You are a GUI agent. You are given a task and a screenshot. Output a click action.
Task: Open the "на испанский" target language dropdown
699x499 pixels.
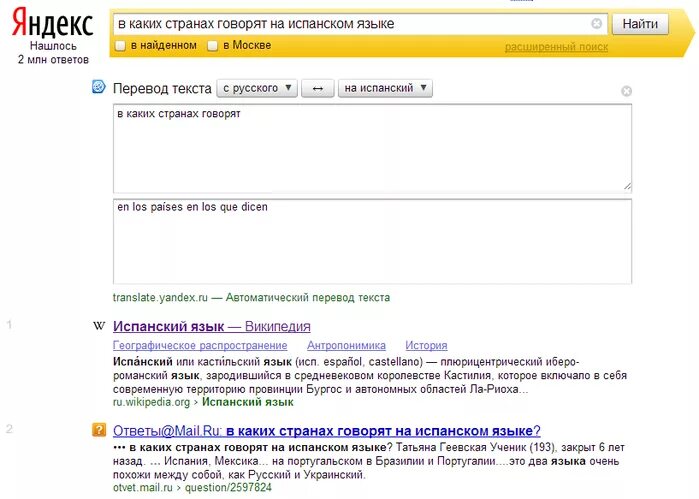(x=385, y=88)
